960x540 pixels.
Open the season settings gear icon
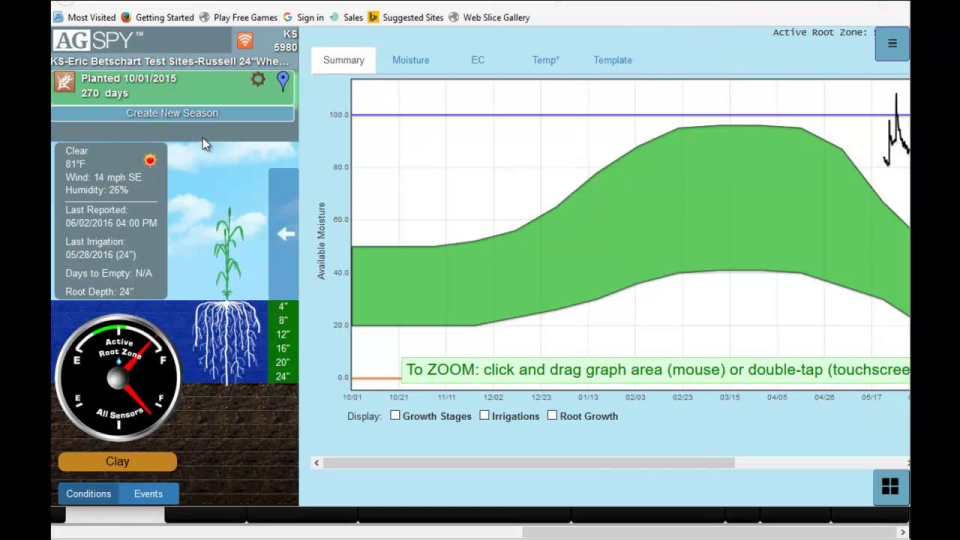[x=258, y=78]
